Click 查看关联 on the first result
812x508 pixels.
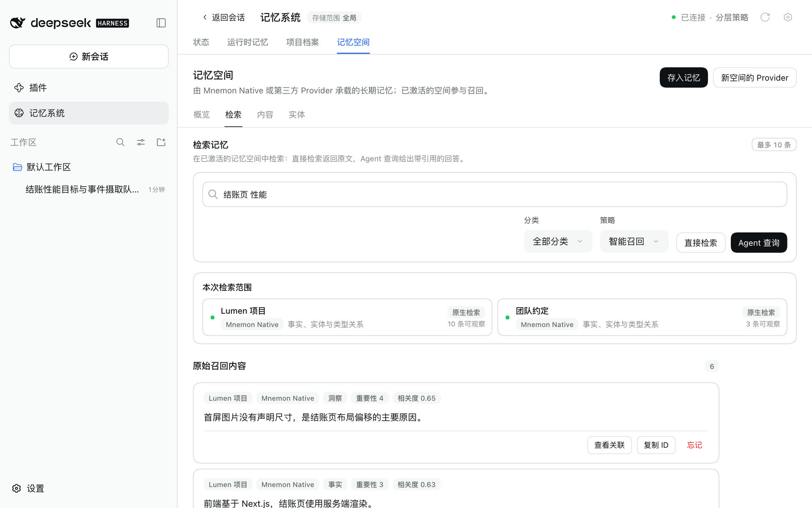click(609, 445)
